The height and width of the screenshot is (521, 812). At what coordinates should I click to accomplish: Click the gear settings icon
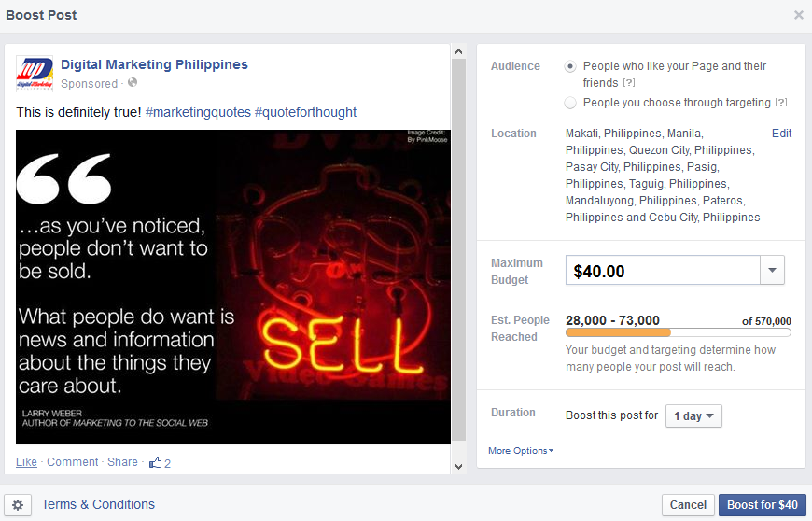pos(18,505)
